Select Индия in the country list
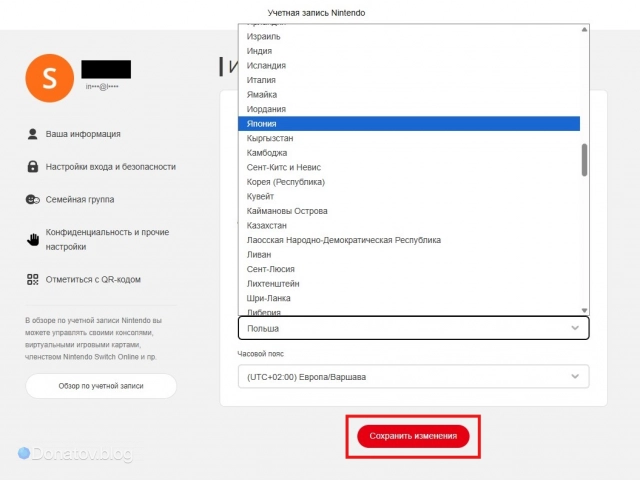 tap(409, 51)
